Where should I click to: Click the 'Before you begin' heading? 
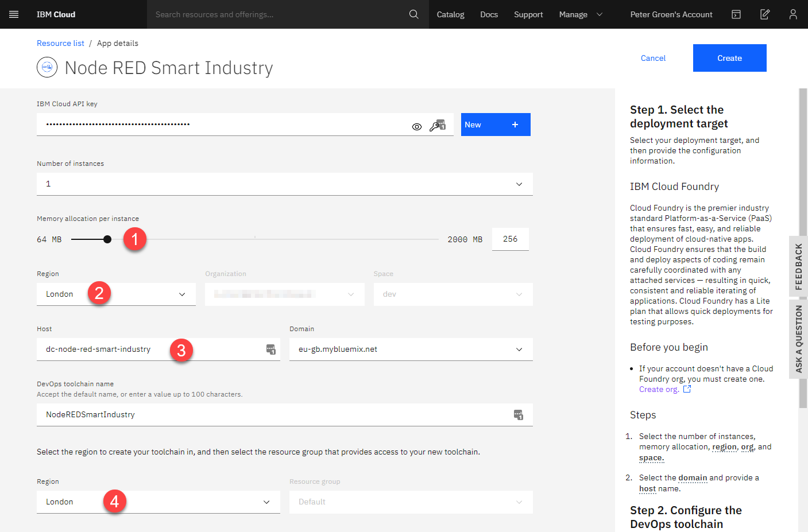coord(669,347)
